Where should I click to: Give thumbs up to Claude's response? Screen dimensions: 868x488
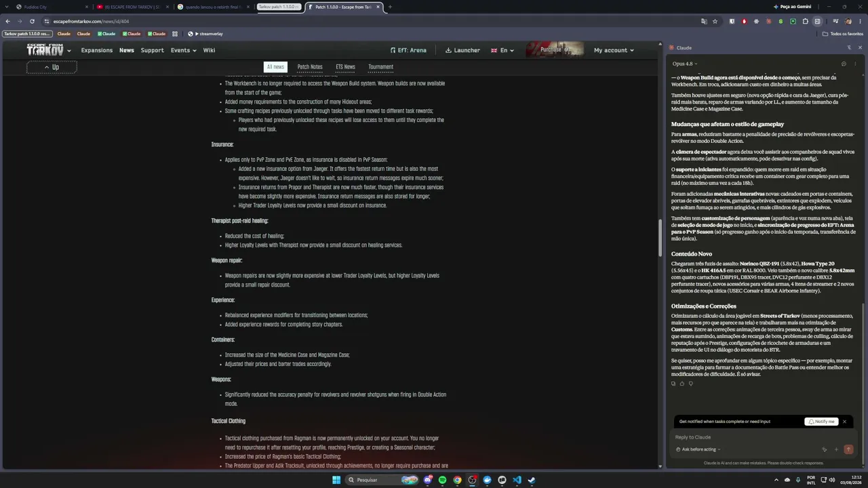click(x=682, y=384)
